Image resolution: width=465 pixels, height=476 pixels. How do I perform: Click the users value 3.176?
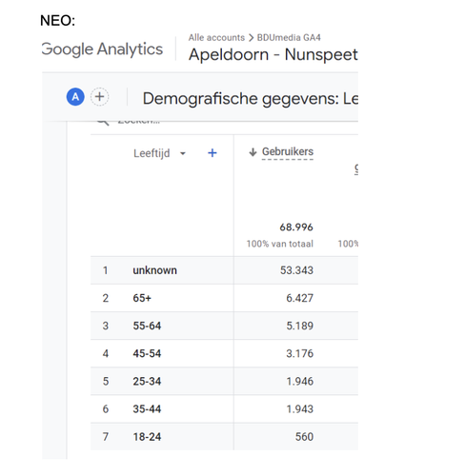tap(299, 353)
